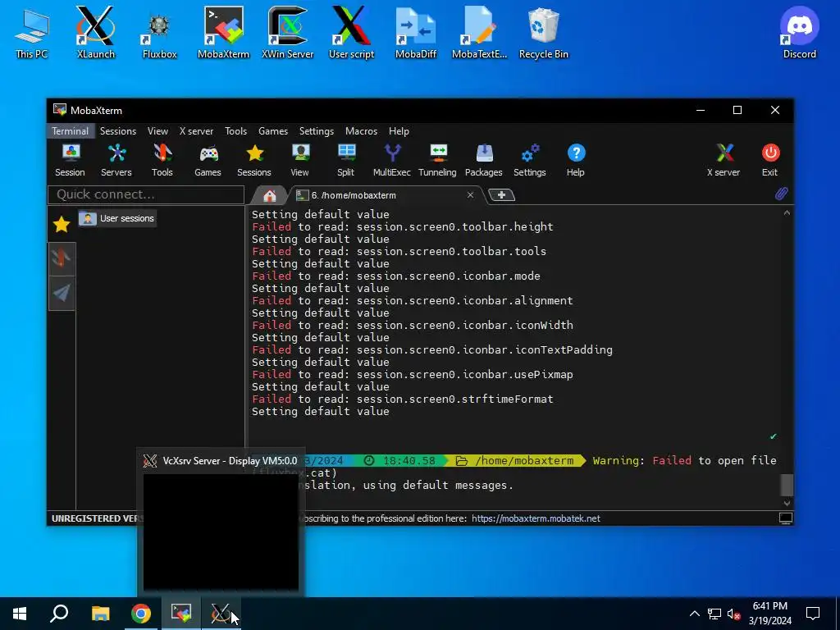Click the VcXsrv Server preview thumbnail

point(221,532)
